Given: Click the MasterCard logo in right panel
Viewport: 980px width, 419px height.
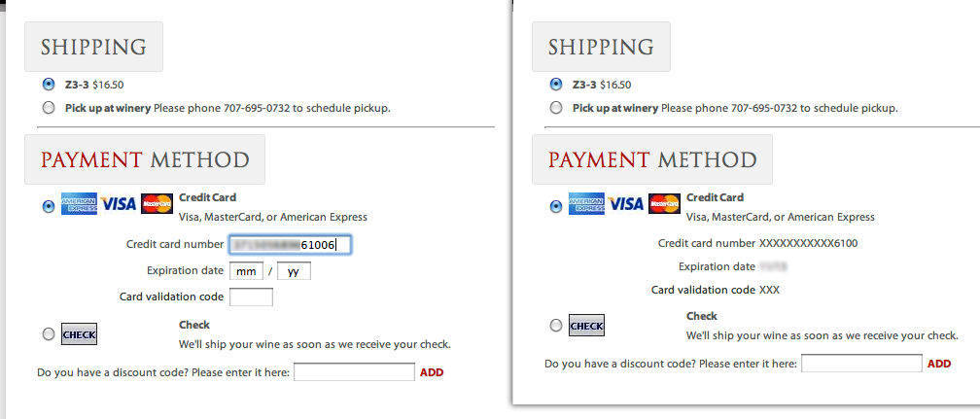Looking at the screenshot, I should point(664,204).
